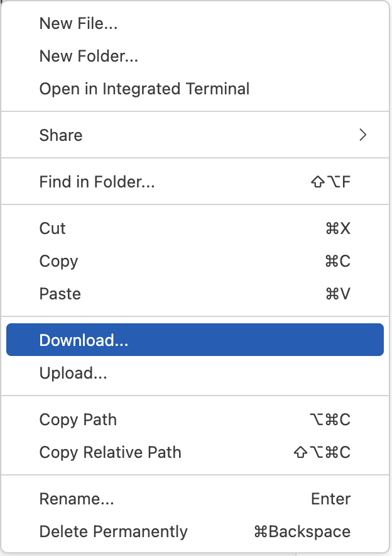Click the ⌘X shortcut hint beside Cut

(338, 228)
